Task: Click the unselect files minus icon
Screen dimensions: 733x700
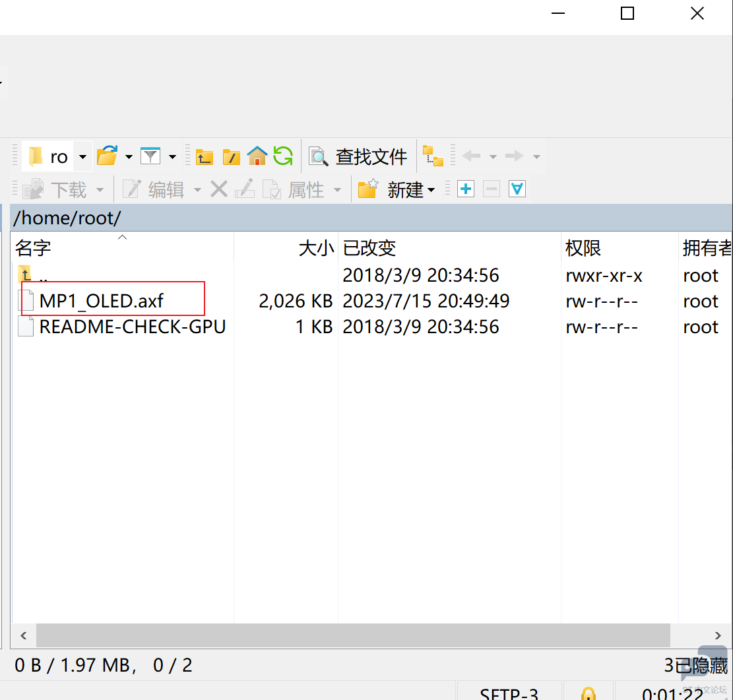Action: click(492, 189)
